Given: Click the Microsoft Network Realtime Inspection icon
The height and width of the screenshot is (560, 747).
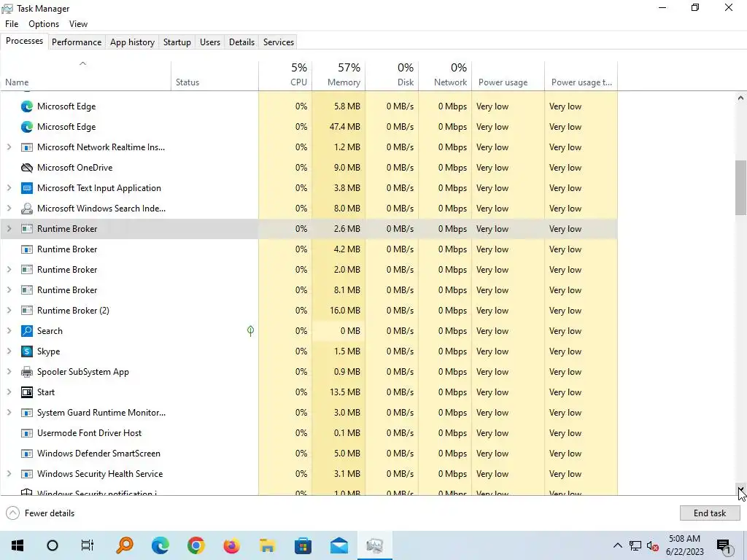Looking at the screenshot, I should (x=27, y=147).
